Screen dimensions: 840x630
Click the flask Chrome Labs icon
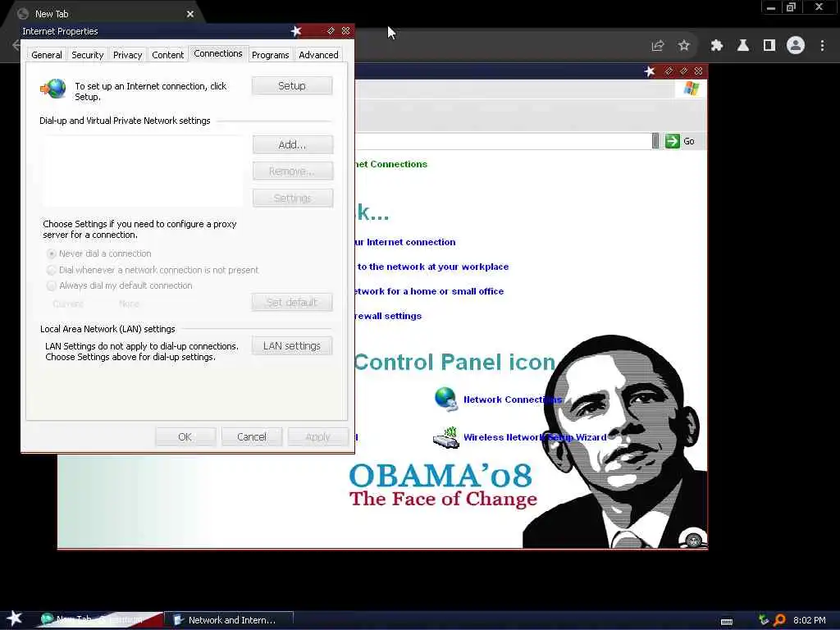743,46
